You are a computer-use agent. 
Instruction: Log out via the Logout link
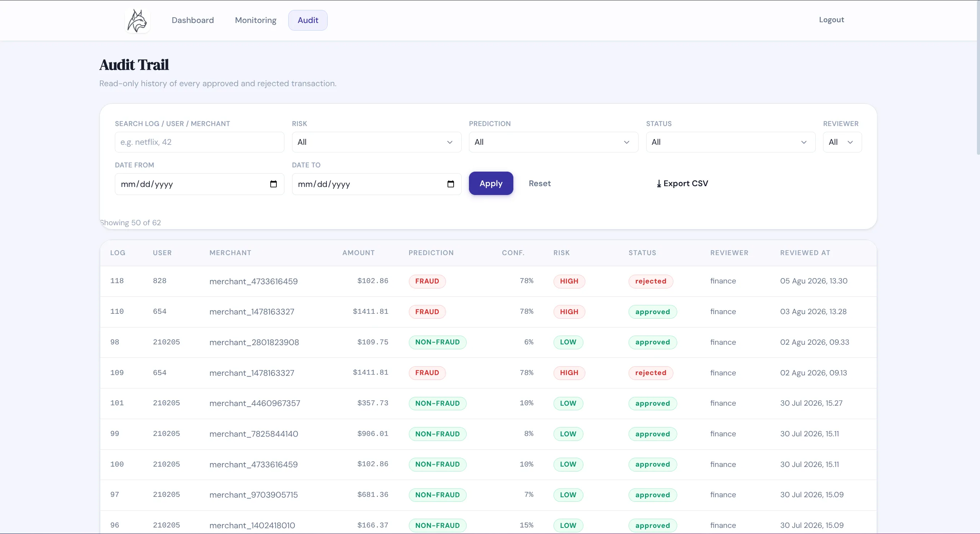(x=831, y=20)
